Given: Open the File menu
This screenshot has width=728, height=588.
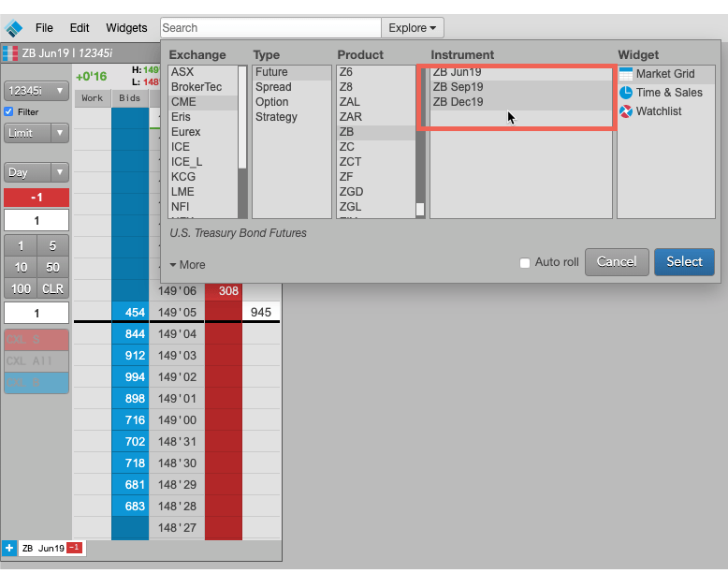Looking at the screenshot, I should pos(44,28).
